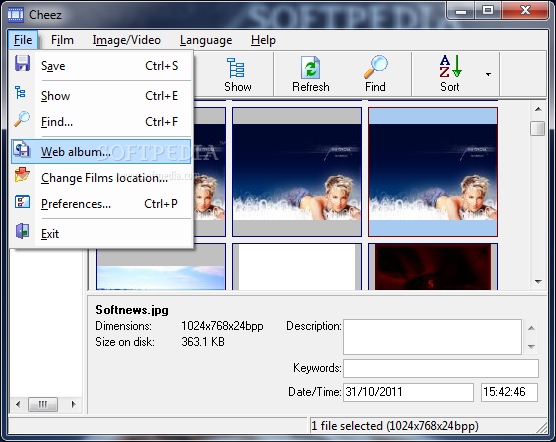Click the date field showing 31/10/2011
Screen dimensions: 556x442
(408, 392)
